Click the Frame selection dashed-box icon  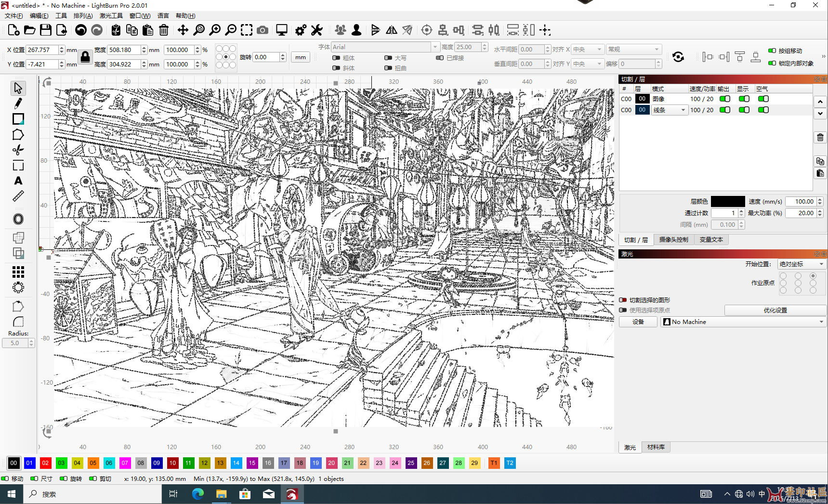tap(247, 30)
